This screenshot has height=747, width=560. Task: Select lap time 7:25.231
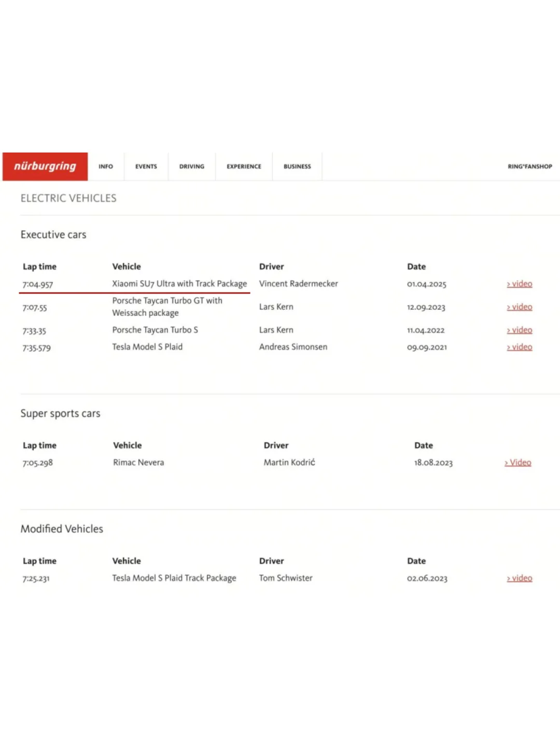tap(36, 578)
